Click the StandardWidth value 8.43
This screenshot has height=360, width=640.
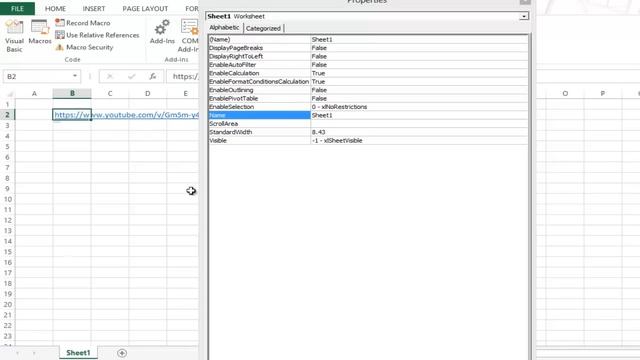tap(419, 132)
